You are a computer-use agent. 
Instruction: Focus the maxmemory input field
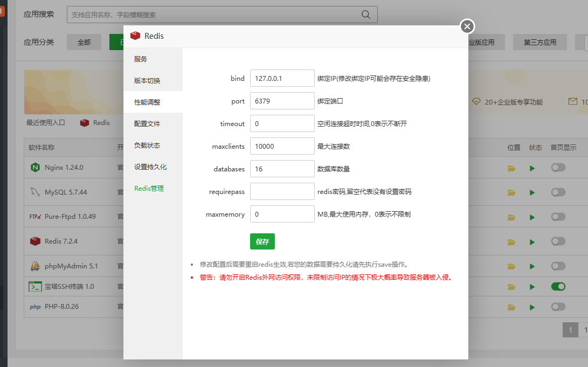point(282,214)
